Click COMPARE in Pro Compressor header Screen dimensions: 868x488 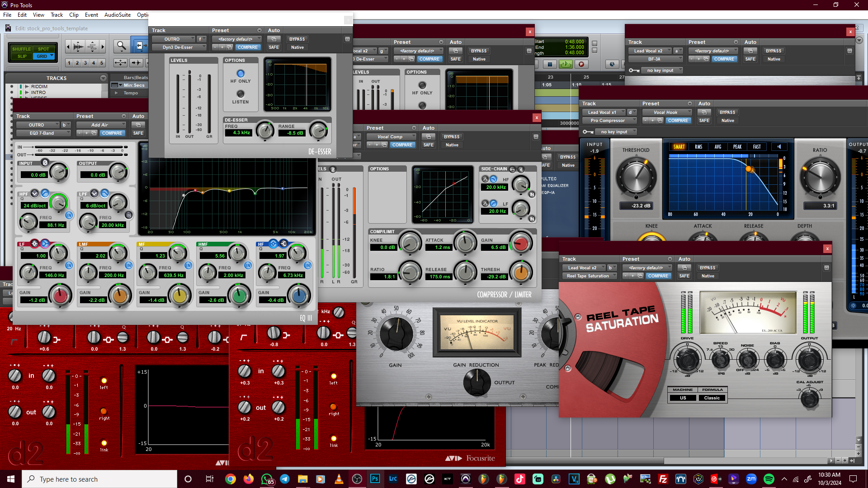[678, 121]
